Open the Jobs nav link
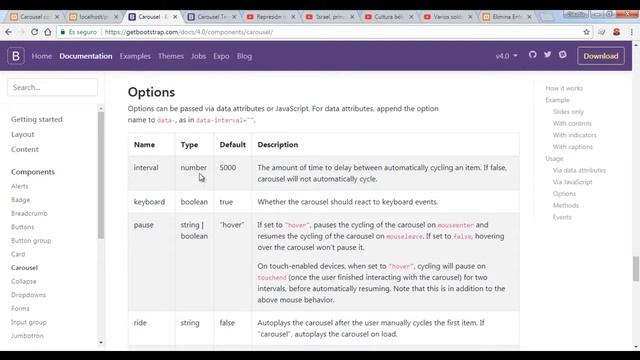Image resolution: width=640 pixels, height=360 pixels. click(x=198, y=56)
